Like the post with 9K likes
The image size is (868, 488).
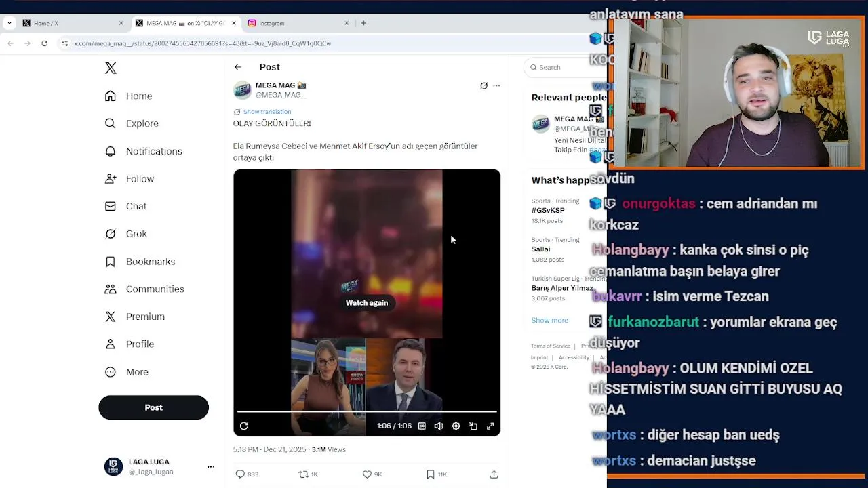tap(372, 474)
